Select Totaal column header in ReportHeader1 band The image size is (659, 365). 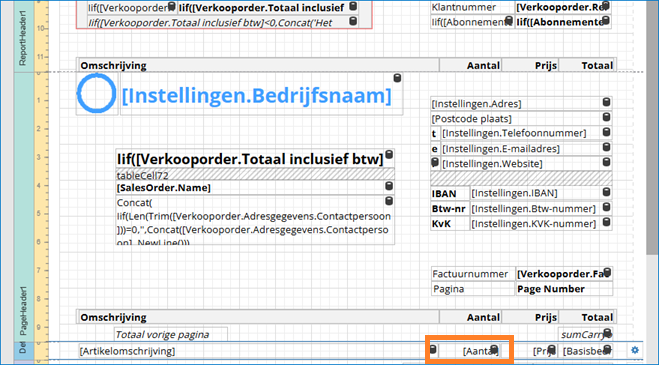coord(588,65)
